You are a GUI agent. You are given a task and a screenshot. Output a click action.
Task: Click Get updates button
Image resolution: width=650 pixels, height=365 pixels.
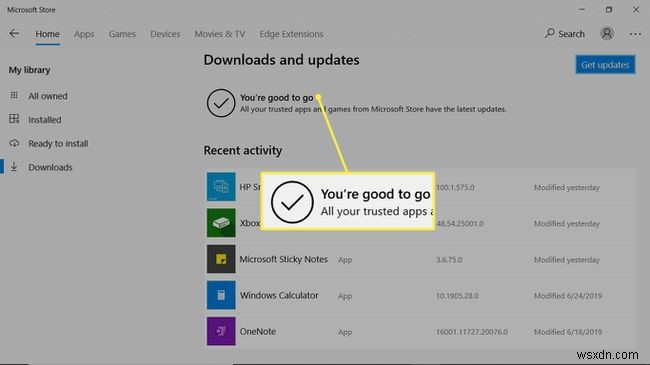tap(605, 65)
